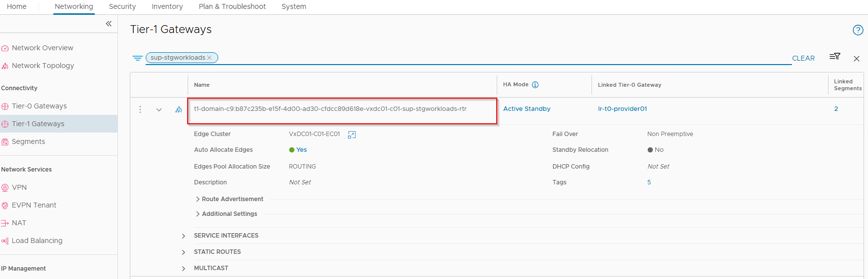Collapse the left sidebar navigation panel
Screen dimensions: 868x279
click(109, 24)
